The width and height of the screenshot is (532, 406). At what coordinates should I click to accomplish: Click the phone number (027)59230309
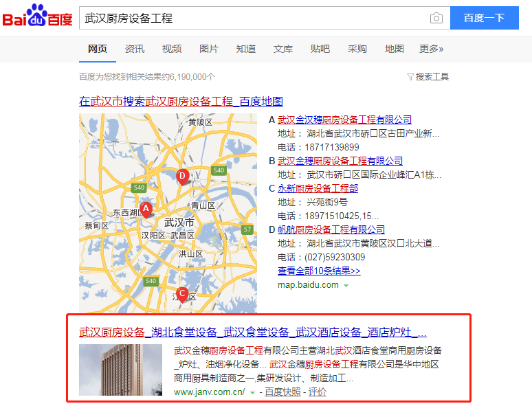pos(335,257)
